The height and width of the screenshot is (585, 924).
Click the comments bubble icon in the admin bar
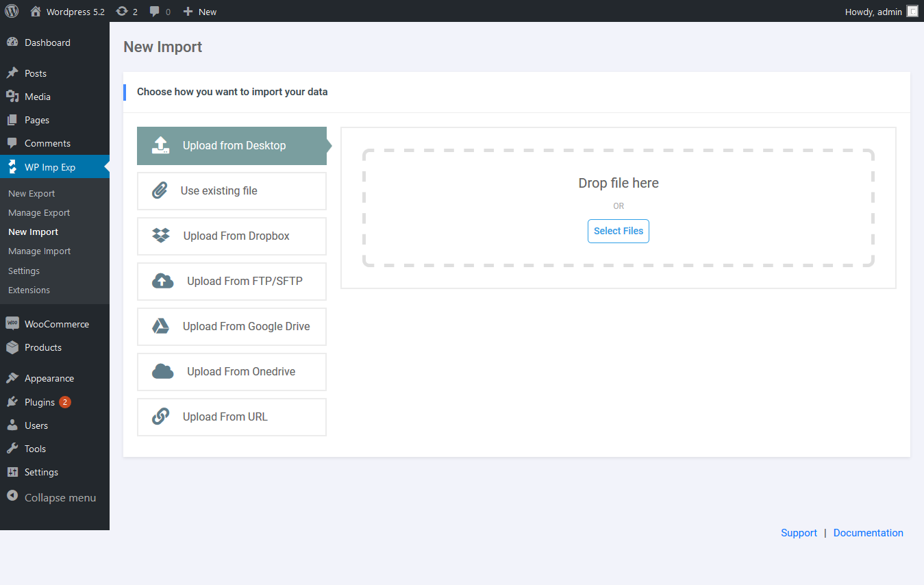[154, 11]
